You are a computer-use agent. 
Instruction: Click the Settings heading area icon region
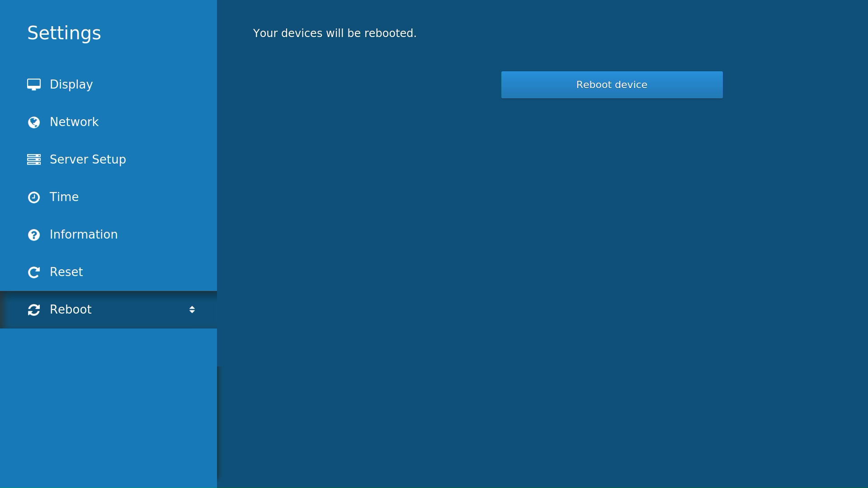64,32
